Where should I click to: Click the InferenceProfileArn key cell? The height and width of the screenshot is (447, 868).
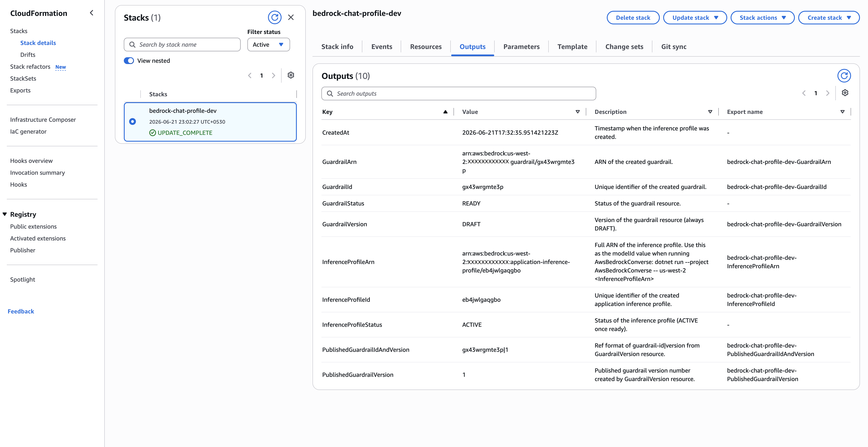(348, 262)
